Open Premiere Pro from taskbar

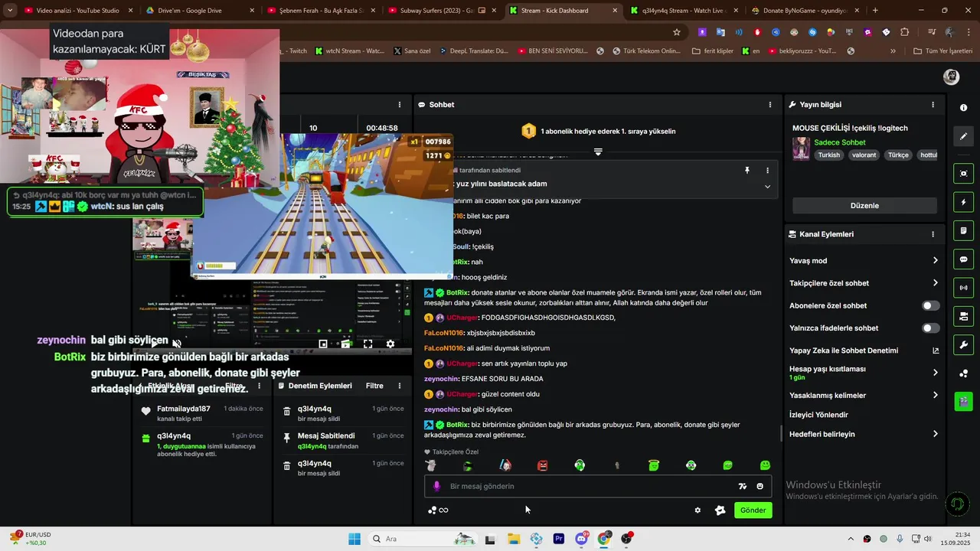click(559, 539)
